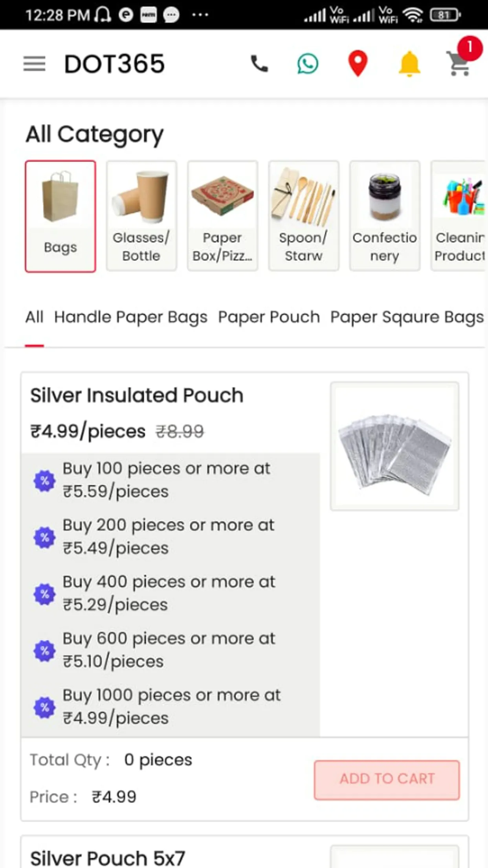Tap the red location pin icon
The image size is (488, 868).
pyautogui.click(x=358, y=64)
